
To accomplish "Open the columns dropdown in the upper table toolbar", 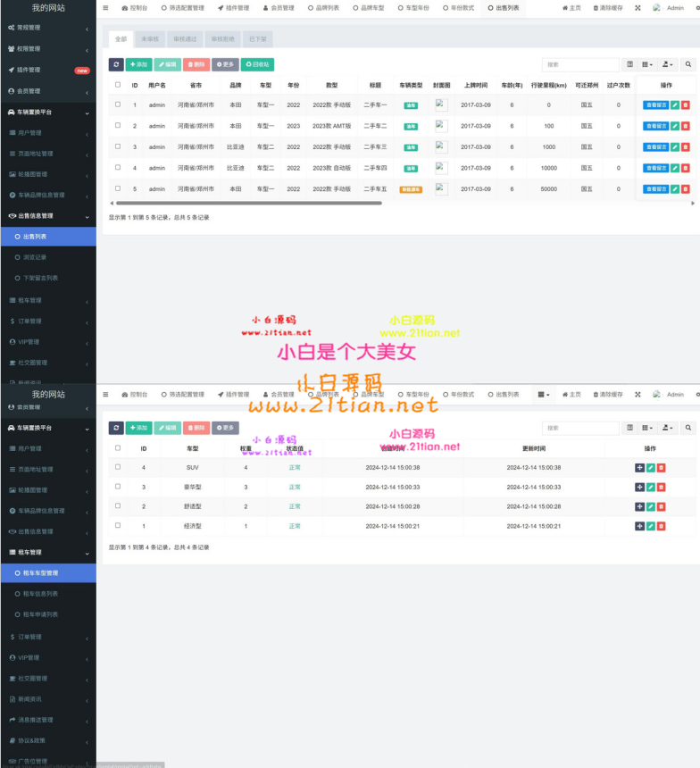I will 647,64.
